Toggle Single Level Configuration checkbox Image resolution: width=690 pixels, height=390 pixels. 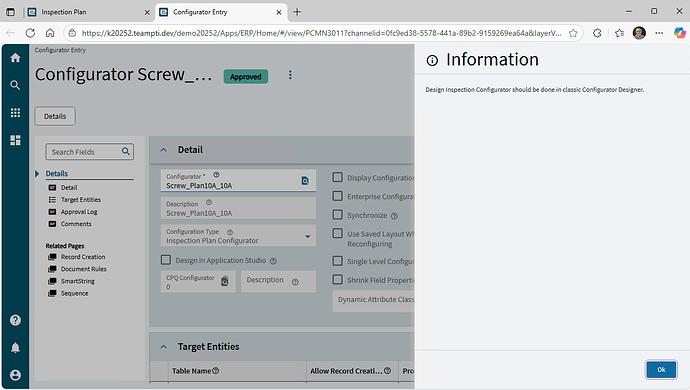point(338,261)
